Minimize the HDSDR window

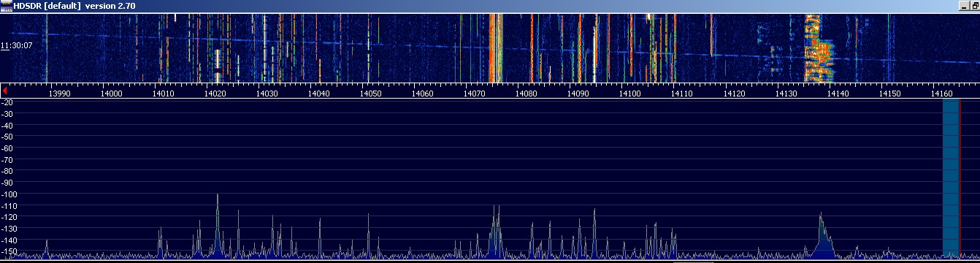coord(964,6)
